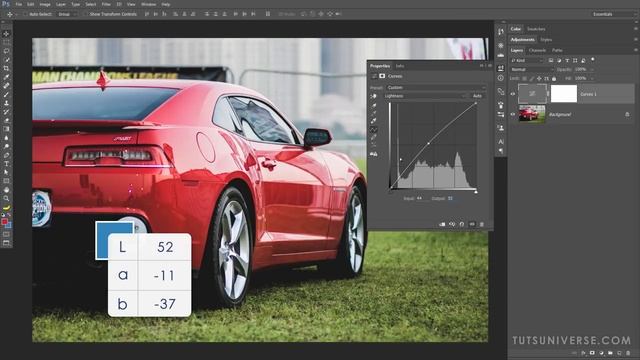Open the Curves Preset Custom dropdown

pos(436,87)
